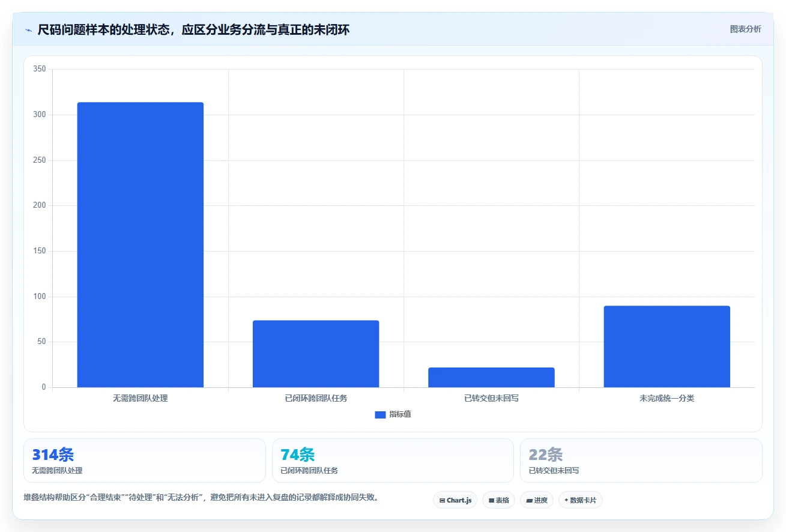Screen dimensions: 786x532
Task: Click the y-axis value 350
Action: [40, 69]
